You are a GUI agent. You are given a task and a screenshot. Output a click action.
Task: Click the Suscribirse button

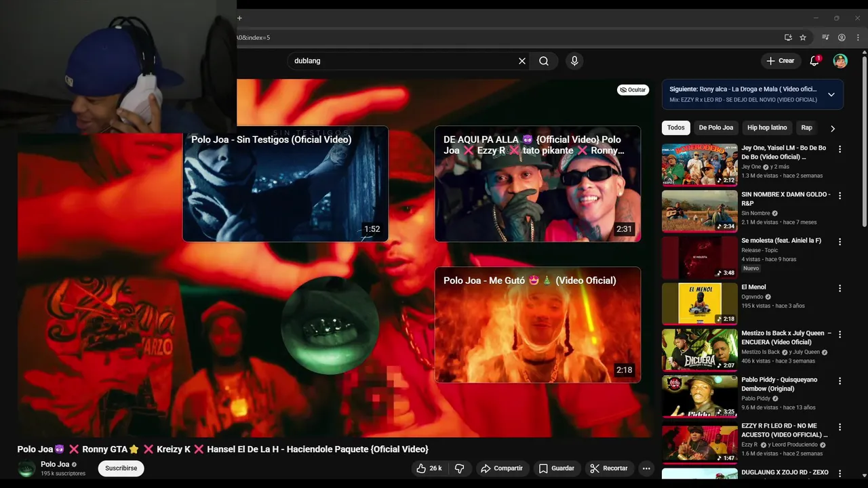click(x=121, y=468)
